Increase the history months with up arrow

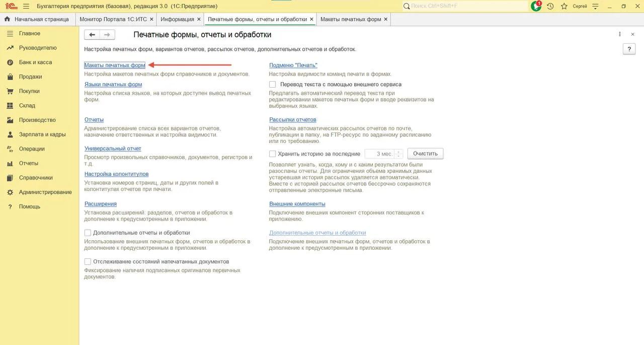399,152
